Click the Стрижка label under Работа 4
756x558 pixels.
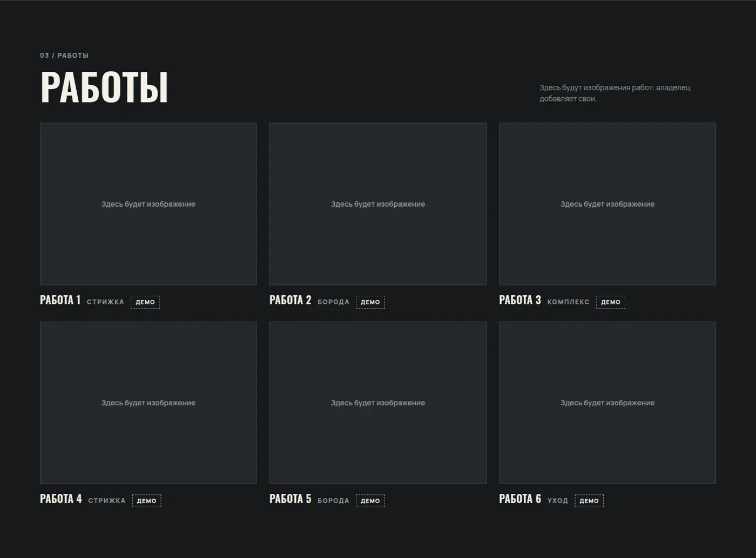tap(107, 501)
